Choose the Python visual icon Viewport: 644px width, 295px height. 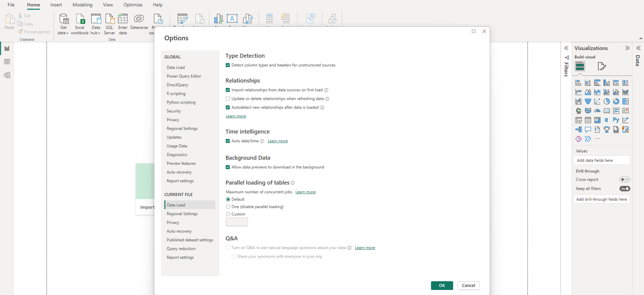point(616,120)
